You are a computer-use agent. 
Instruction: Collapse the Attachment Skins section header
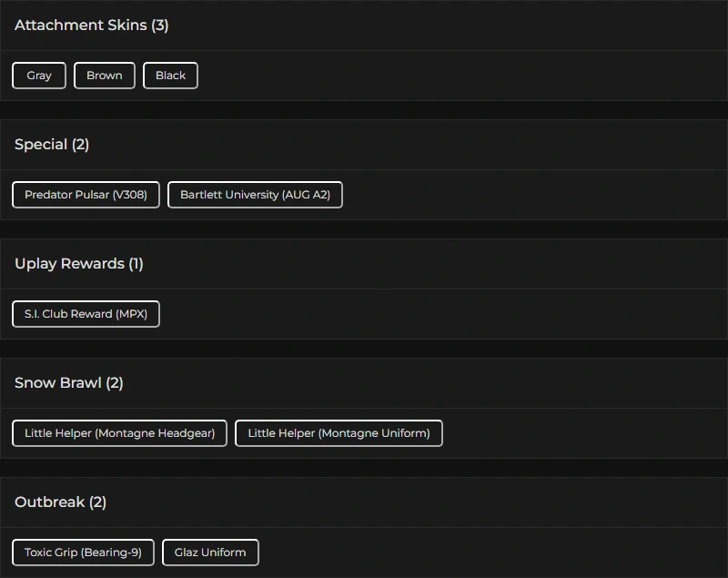pyautogui.click(x=80, y=25)
